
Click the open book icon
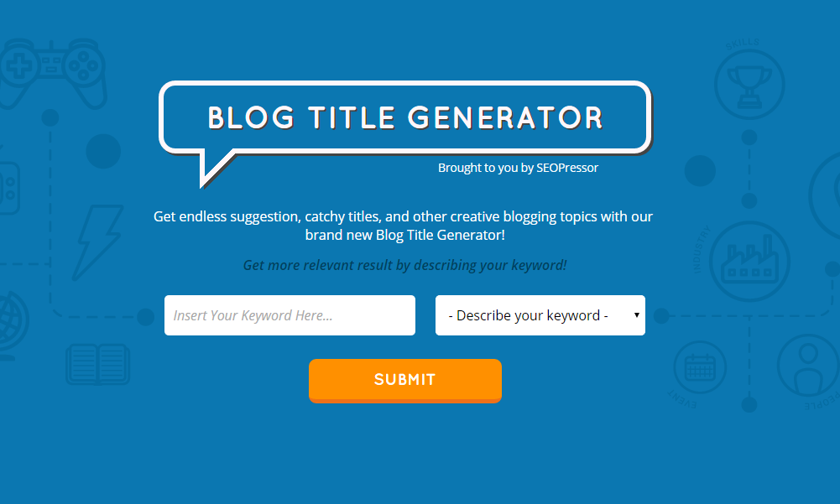tap(98, 364)
